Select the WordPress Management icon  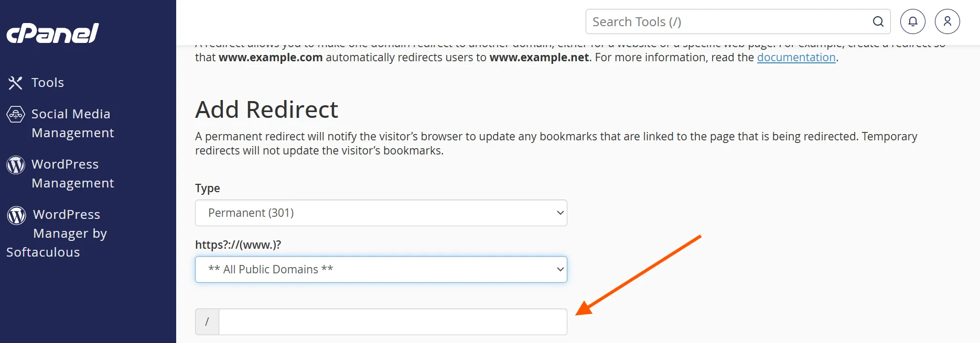point(15,164)
